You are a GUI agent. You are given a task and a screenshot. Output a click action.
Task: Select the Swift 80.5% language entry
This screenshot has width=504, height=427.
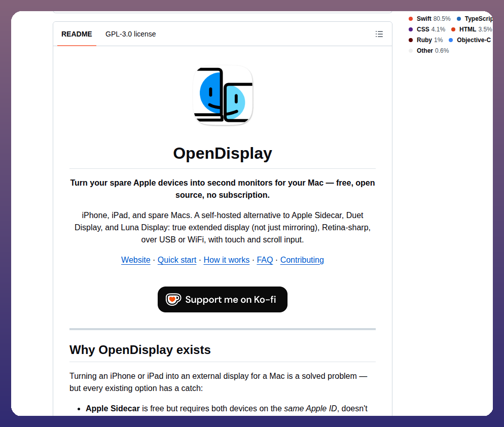tap(429, 19)
